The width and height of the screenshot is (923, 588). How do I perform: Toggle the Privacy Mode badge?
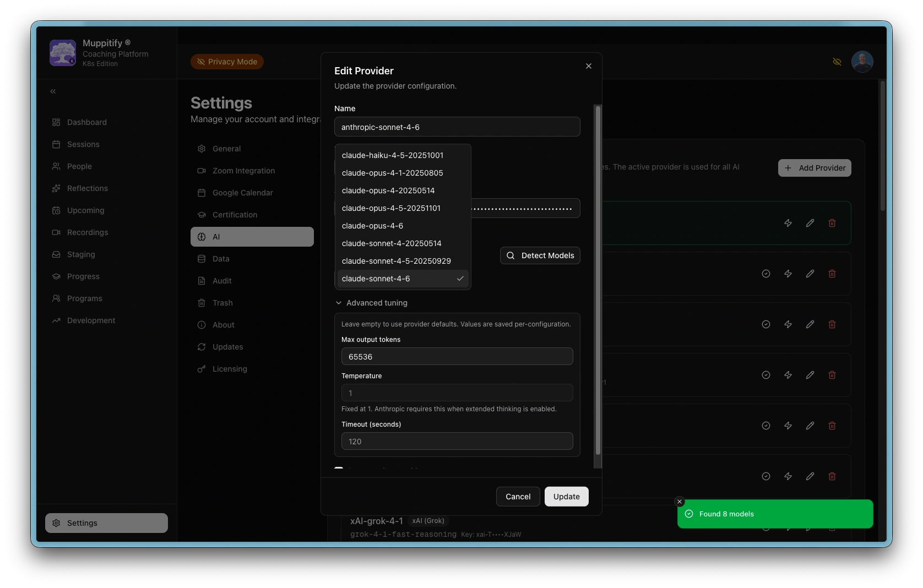(x=227, y=62)
